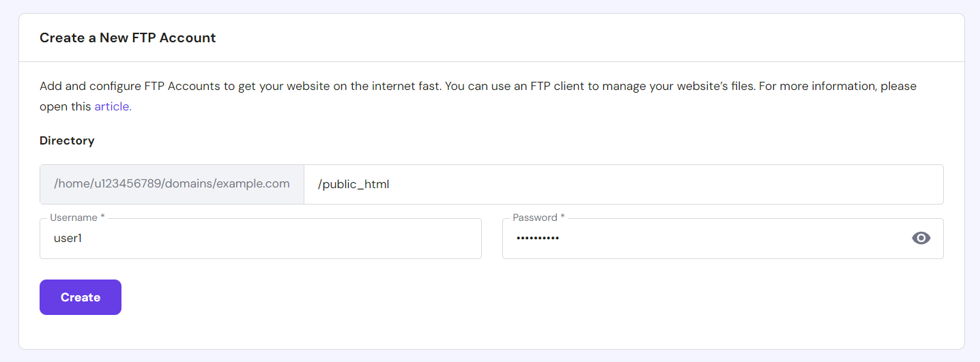The width and height of the screenshot is (980, 362).
Task: Click the greyed /home/u123456789/domains/example.com path prefix
Action: tap(171, 184)
